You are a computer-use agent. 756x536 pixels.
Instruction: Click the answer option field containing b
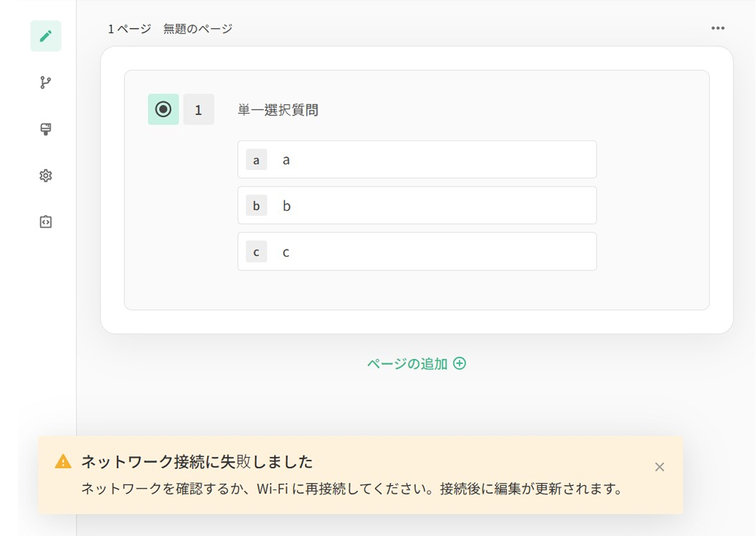coord(417,205)
